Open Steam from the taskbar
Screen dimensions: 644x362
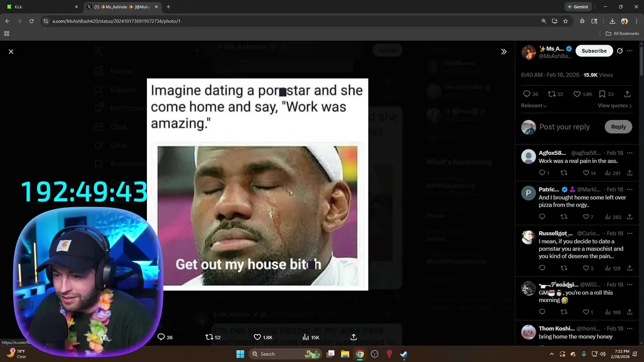404,354
